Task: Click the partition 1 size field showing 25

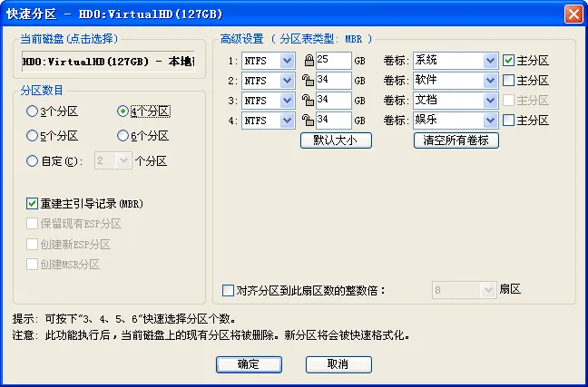Action: click(333, 61)
